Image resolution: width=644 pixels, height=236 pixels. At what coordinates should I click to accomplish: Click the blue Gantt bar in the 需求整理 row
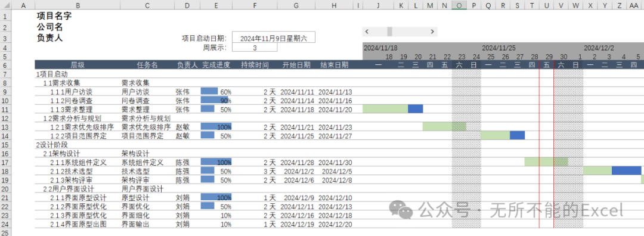[x=415, y=109]
